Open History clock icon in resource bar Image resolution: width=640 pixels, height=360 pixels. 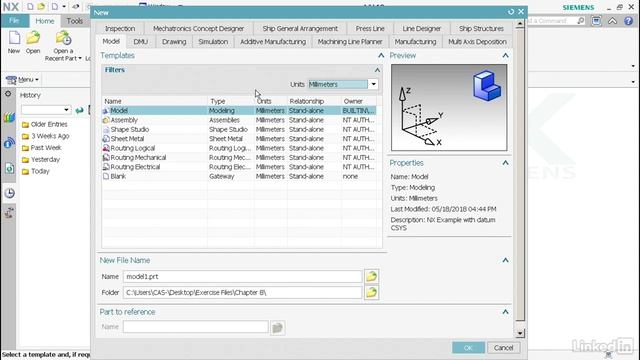click(9, 193)
